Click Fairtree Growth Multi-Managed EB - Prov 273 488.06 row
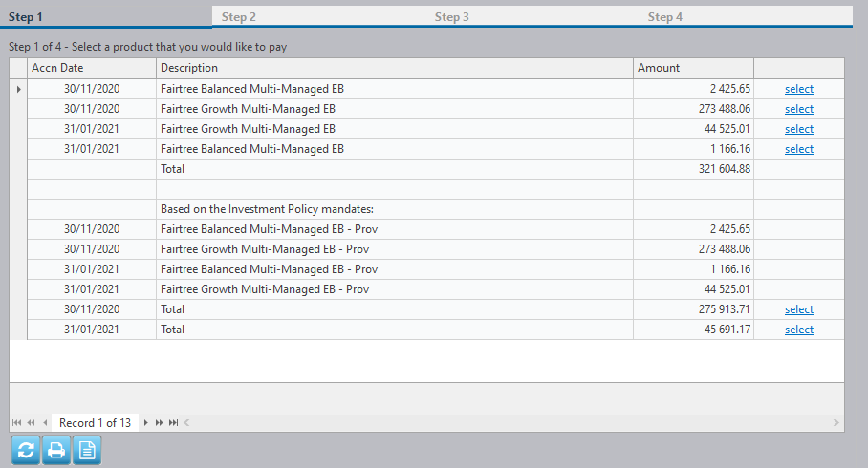This screenshot has width=868, height=468. 436,249
